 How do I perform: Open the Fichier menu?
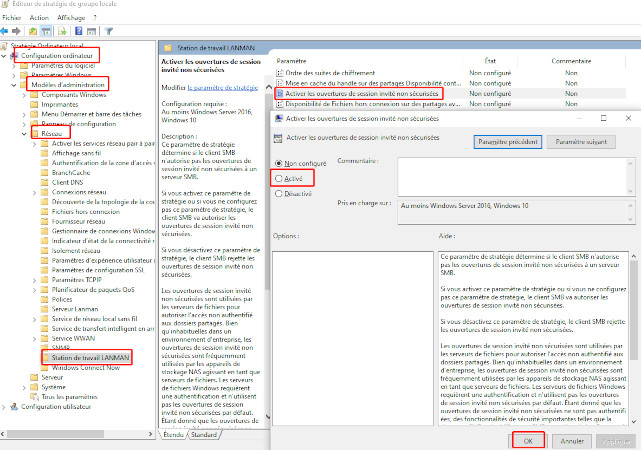click(11, 18)
